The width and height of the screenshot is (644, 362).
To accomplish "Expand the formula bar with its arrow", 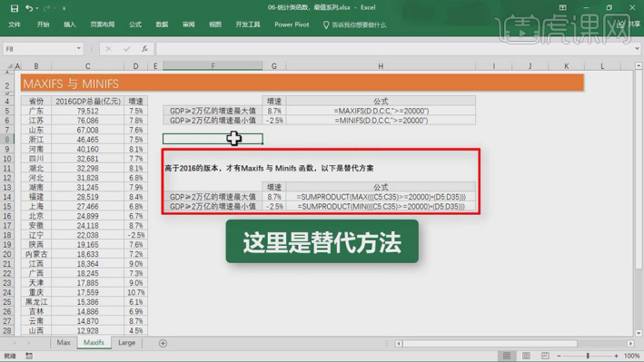I will point(637,48).
